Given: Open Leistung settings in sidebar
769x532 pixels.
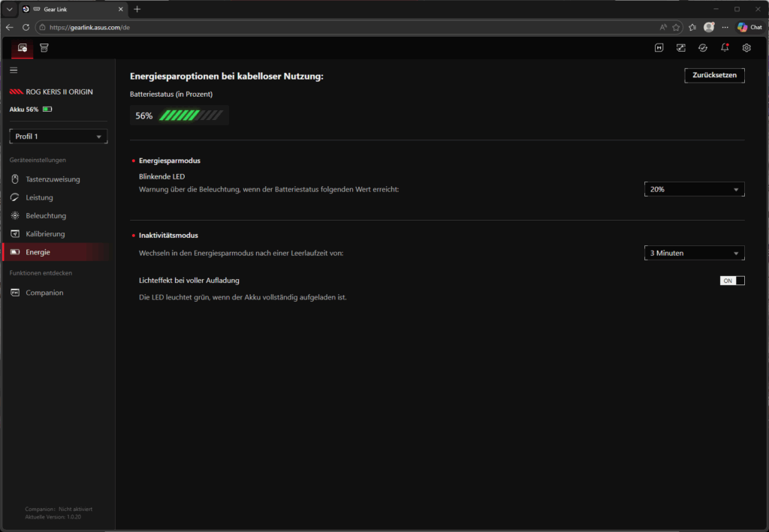Looking at the screenshot, I should pos(39,198).
